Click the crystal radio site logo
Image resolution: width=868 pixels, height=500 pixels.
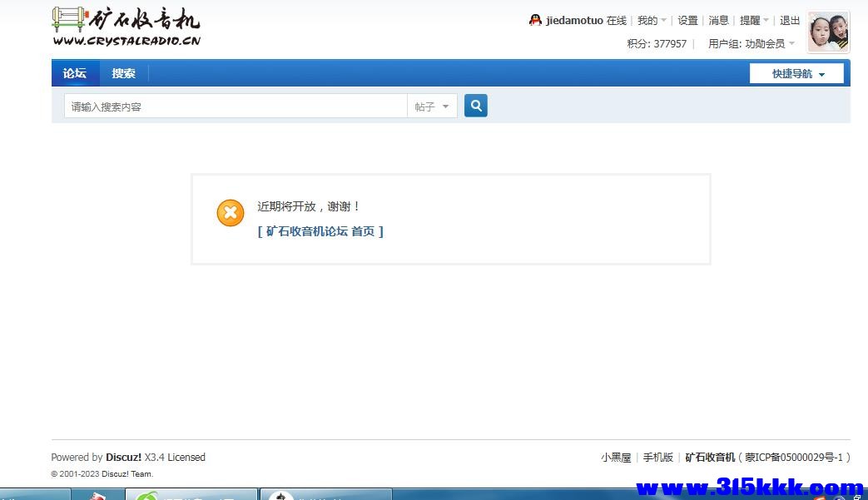[x=125, y=25]
